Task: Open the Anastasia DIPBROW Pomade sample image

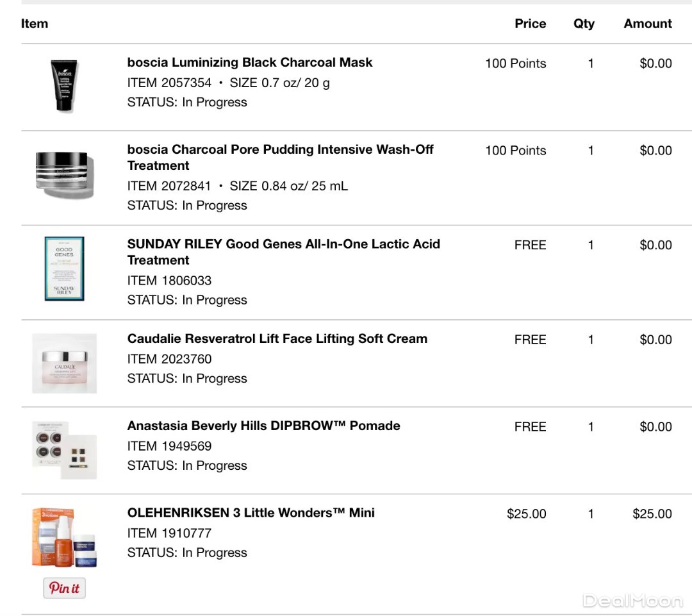Action: tap(64, 449)
